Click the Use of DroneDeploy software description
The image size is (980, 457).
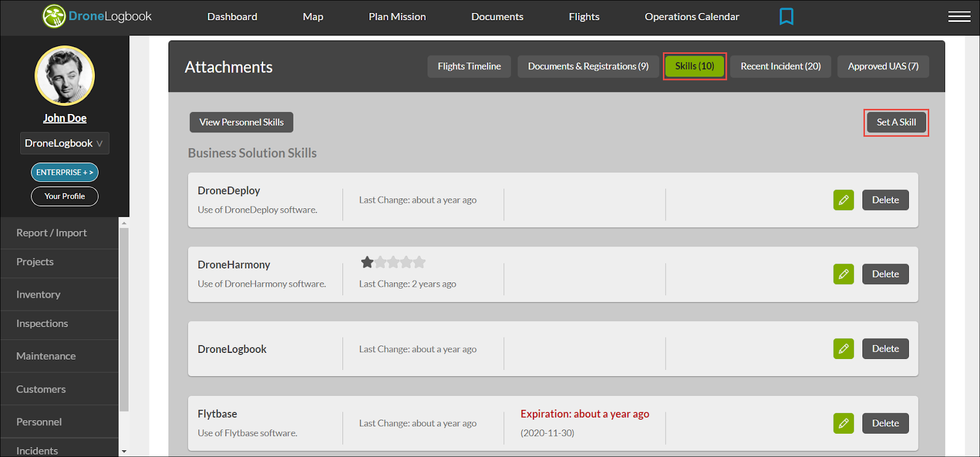click(x=257, y=210)
